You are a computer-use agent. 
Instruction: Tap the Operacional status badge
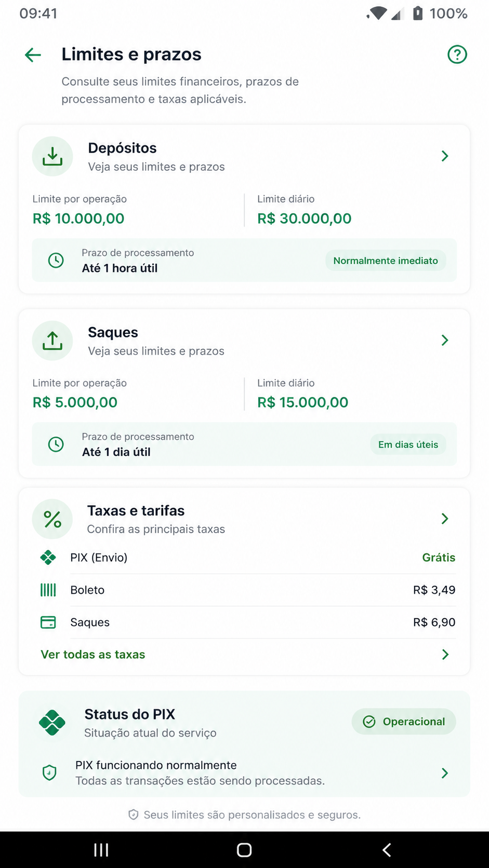[404, 722]
